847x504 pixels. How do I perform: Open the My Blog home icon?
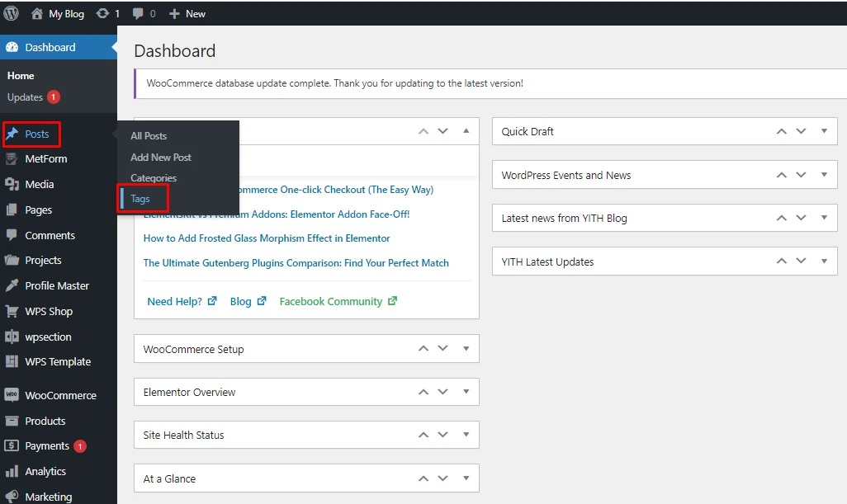[37, 14]
